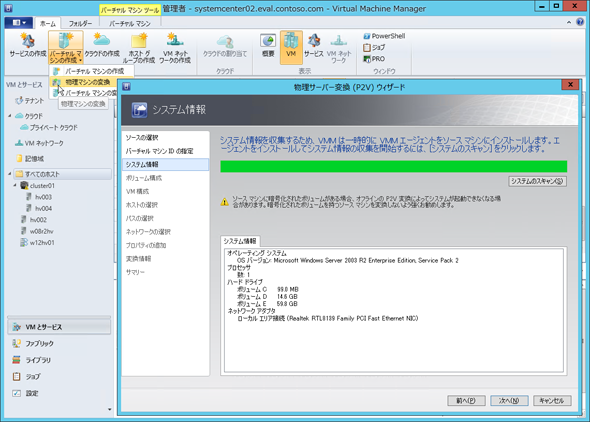The image size is (590, 422).
Task: Click the green scan progress bar
Action: click(x=394, y=167)
